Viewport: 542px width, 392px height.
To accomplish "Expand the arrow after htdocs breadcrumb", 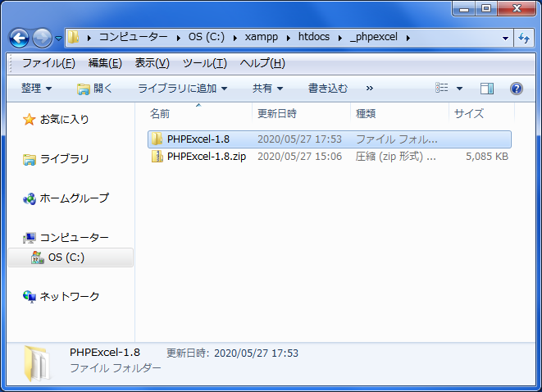I will tap(340, 38).
